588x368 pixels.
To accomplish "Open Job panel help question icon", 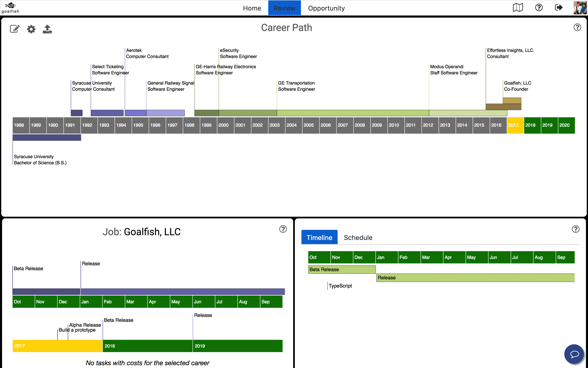I will tap(283, 229).
